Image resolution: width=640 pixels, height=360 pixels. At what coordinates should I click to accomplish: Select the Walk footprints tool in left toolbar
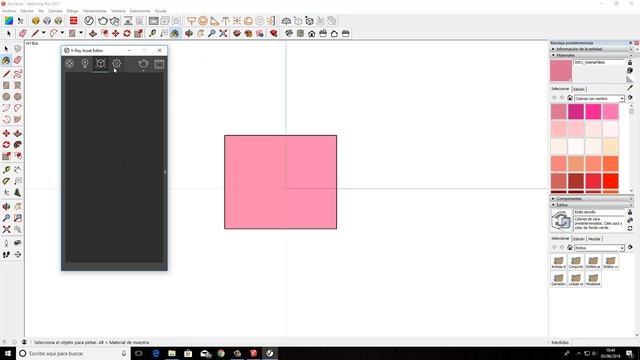(x=6, y=255)
